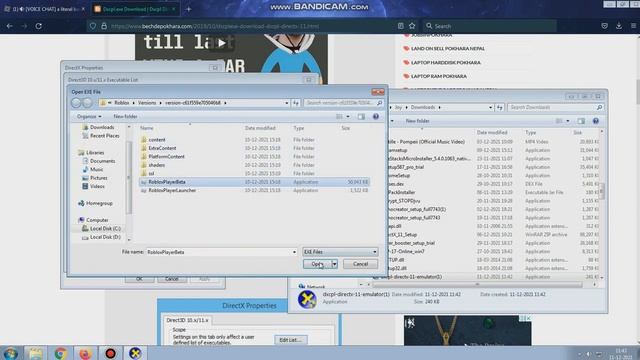The height and width of the screenshot is (360, 640).
Task: Expand the File name dropdown arrow
Action: 294,252
